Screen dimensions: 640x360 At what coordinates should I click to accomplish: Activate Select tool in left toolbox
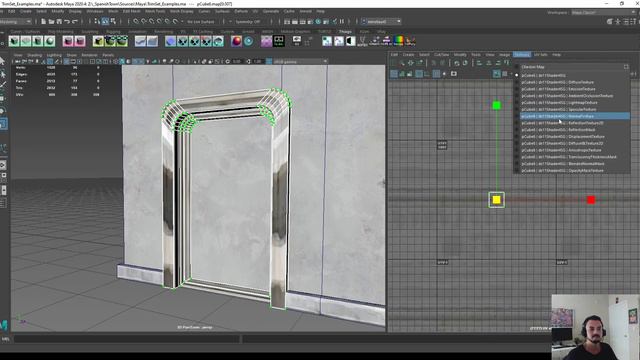3,61
